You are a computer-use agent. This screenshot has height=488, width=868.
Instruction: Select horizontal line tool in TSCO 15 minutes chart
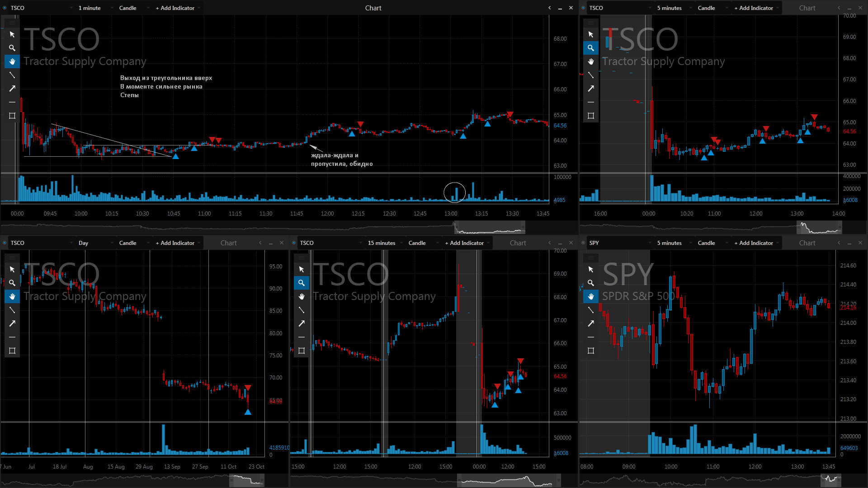click(302, 337)
